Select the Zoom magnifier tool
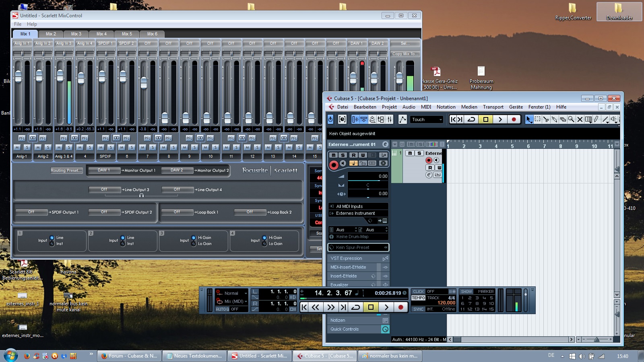The image size is (644, 362). click(x=571, y=119)
